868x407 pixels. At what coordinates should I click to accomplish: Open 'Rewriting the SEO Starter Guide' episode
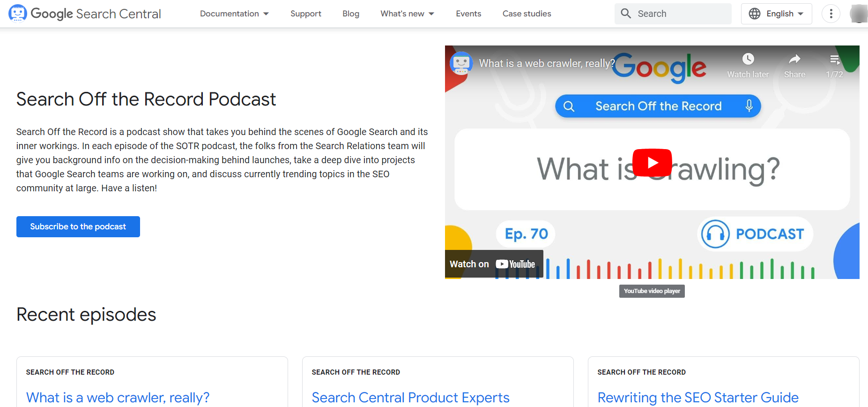[x=698, y=398]
